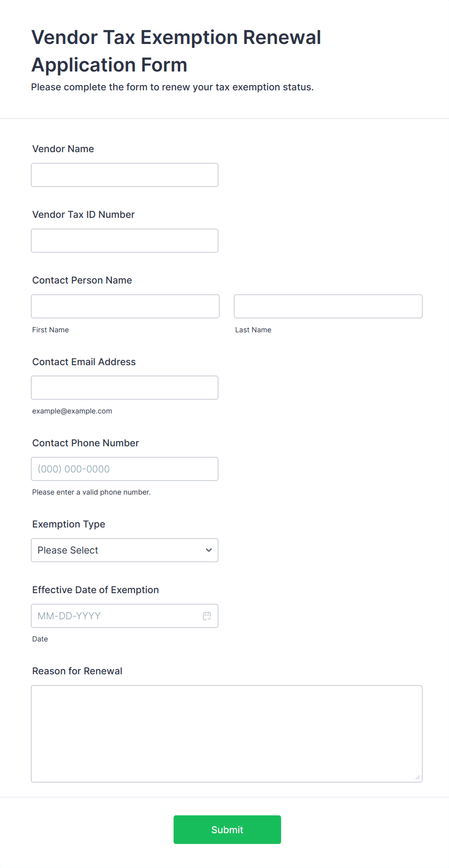Click the 'Vendor Name' field label
The height and width of the screenshot is (868, 449).
click(63, 149)
